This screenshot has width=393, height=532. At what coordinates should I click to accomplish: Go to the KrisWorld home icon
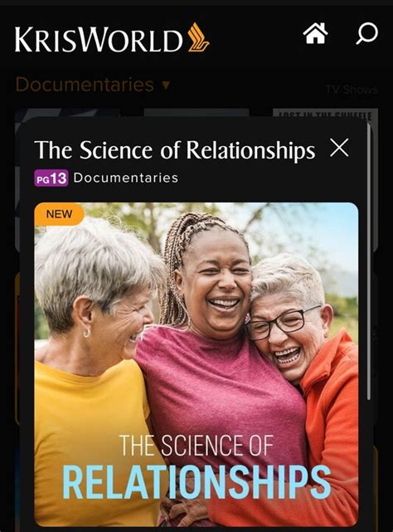315,33
